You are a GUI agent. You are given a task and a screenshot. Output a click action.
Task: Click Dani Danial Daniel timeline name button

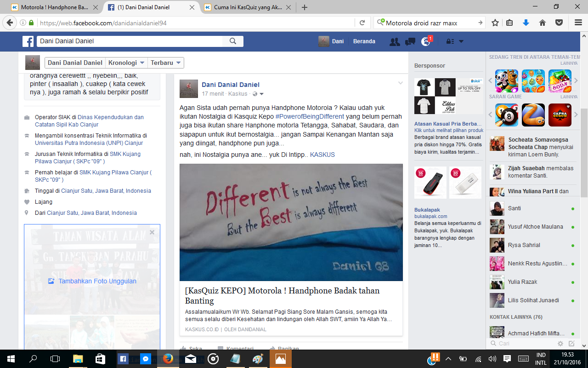(x=75, y=63)
